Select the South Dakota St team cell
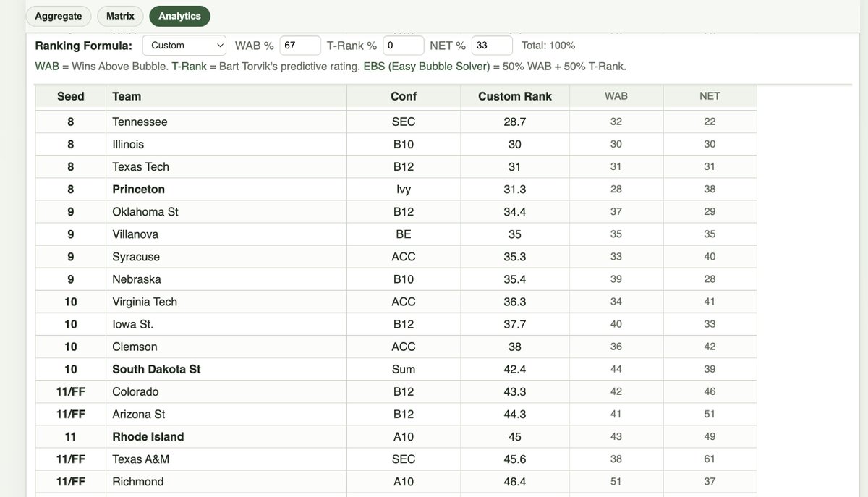Viewport: 868px width, 497px height. click(x=226, y=368)
